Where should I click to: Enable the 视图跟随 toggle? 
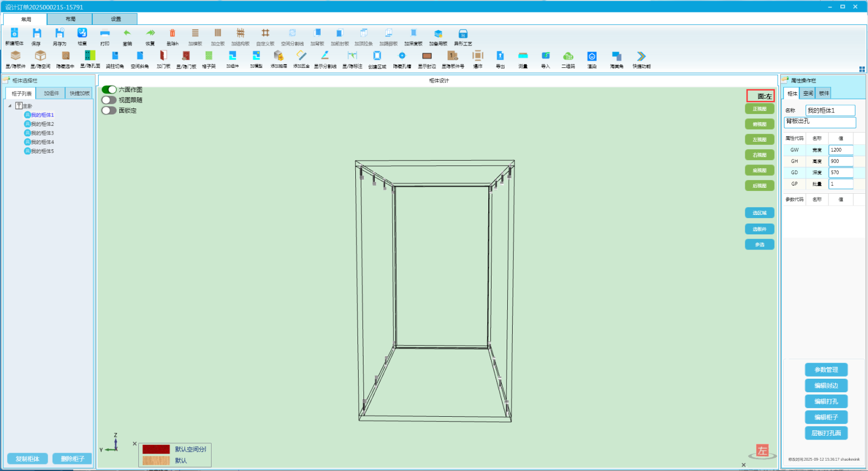(x=109, y=100)
